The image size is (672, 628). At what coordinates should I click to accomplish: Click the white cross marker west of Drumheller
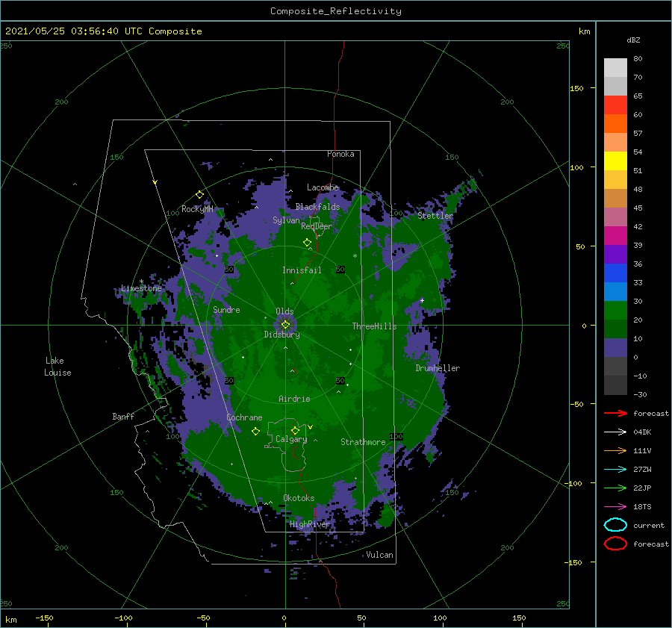[422, 300]
